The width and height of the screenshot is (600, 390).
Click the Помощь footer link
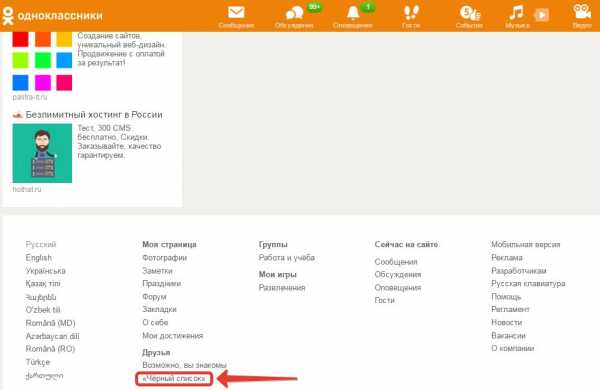point(506,297)
